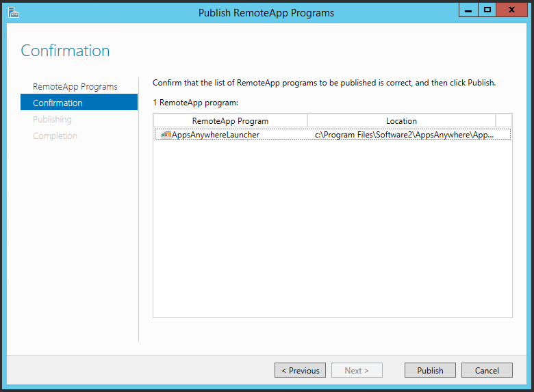This screenshot has height=392, width=534.
Task: Maximize the Publish RemoteApp Programs window
Action: 487,10
